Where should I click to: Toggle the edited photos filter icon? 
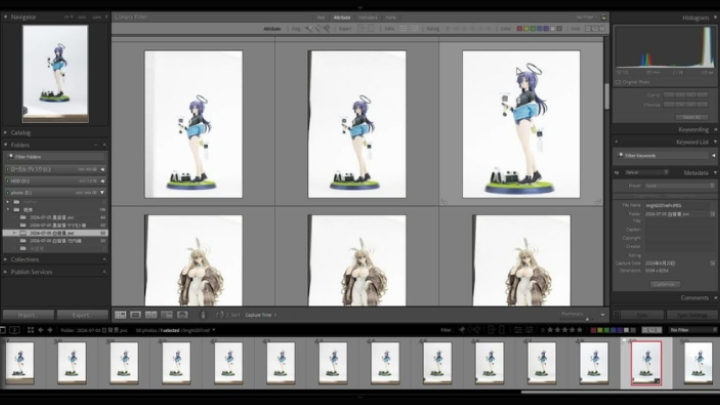tap(403, 28)
